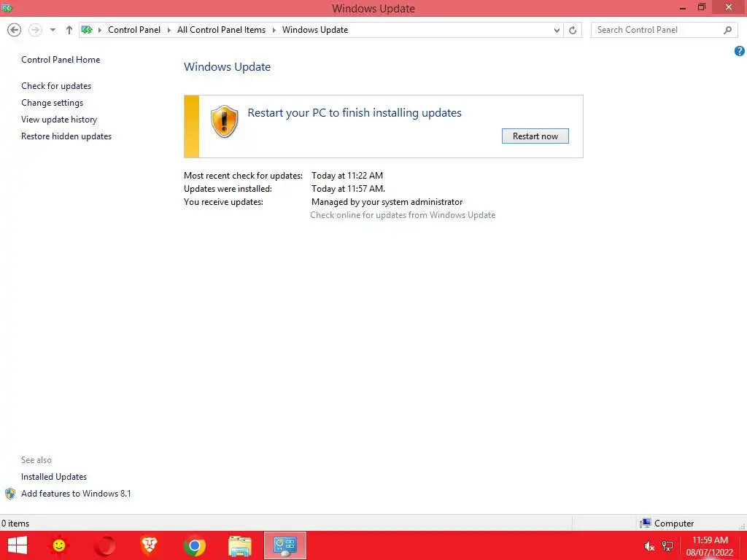The width and height of the screenshot is (747, 560).
Task: Refresh the Windows Update page
Action: pyautogui.click(x=573, y=30)
